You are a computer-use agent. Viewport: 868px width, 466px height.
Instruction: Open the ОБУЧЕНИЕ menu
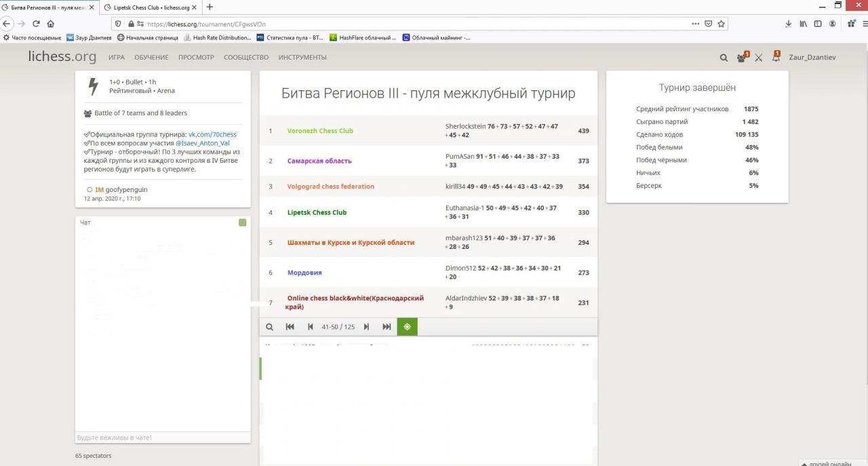(151, 58)
